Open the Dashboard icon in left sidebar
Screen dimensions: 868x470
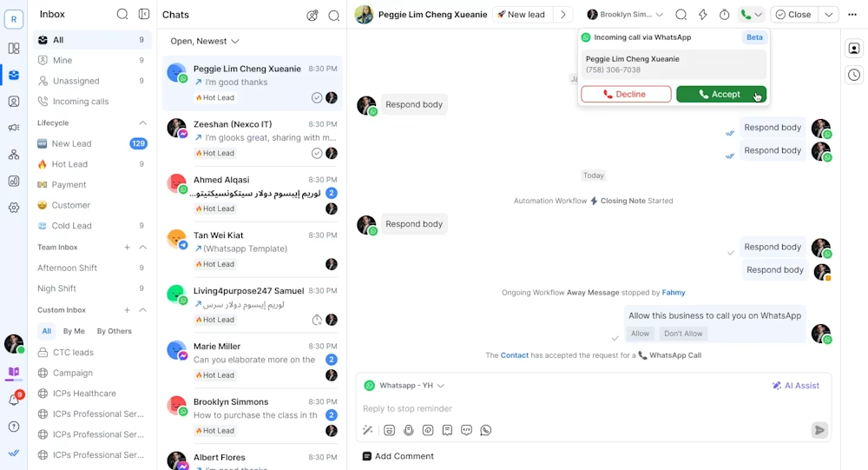pyautogui.click(x=14, y=49)
